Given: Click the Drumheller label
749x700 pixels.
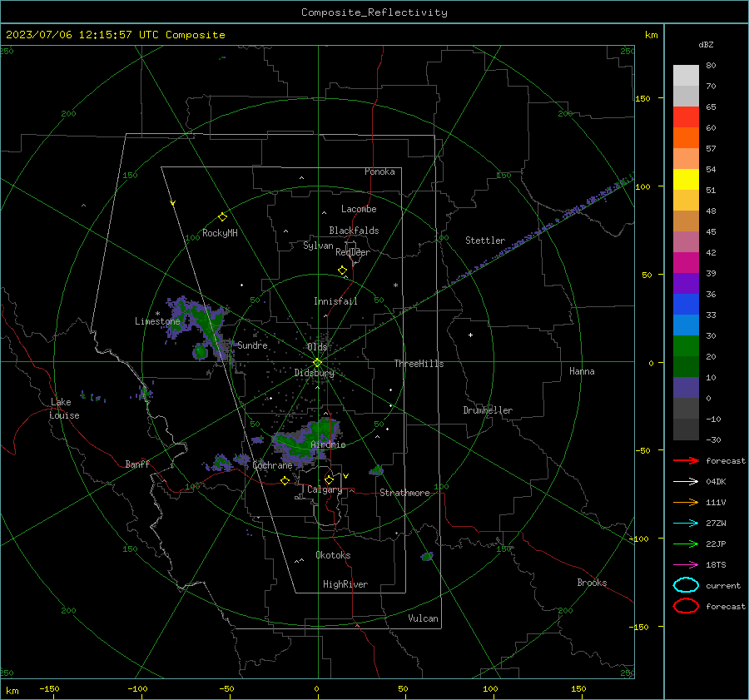Looking at the screenshot, I should 488,410.
